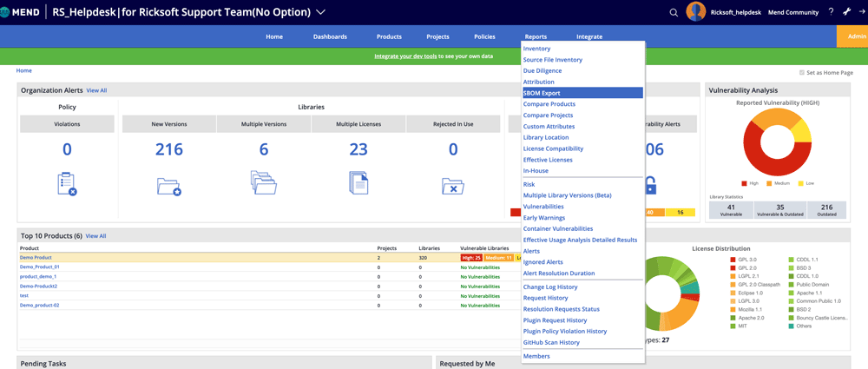Click the Rejected In Use folder icon
Screen dimensions: 868x369
(453, 186)
